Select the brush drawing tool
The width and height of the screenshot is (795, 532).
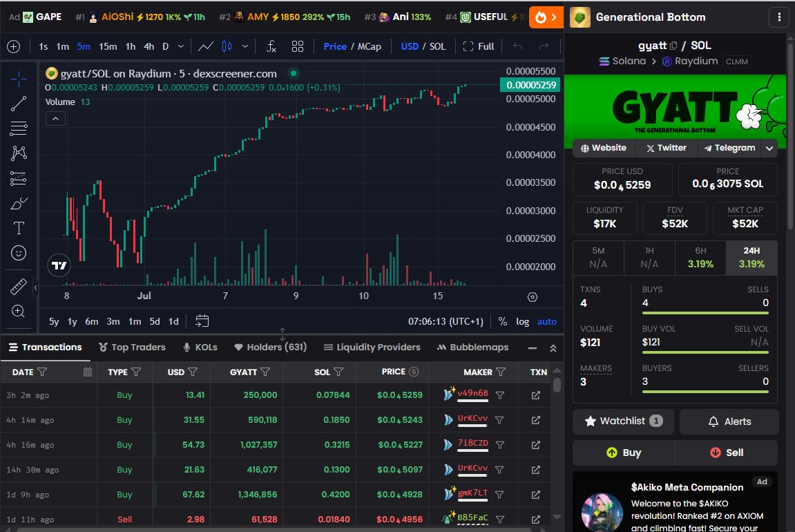click(x=19, y=203)
